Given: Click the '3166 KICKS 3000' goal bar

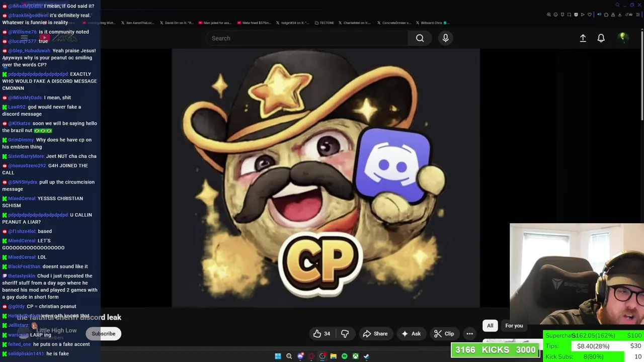Looking at the screenshot, I should click(495, 350).
